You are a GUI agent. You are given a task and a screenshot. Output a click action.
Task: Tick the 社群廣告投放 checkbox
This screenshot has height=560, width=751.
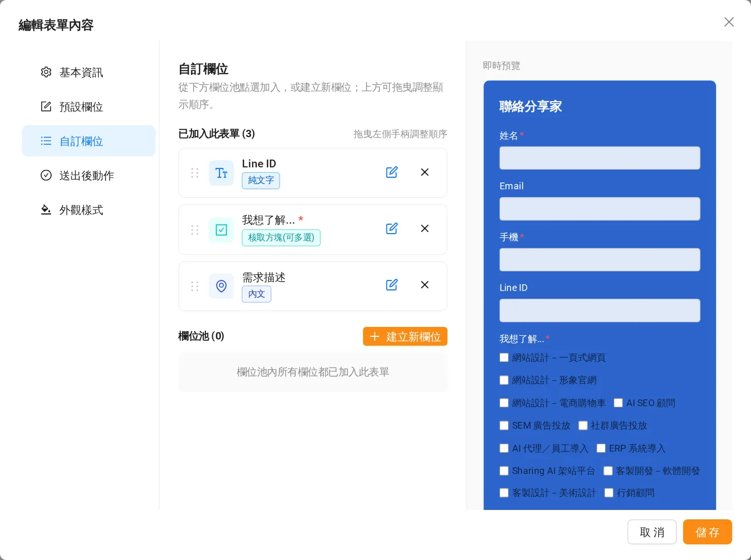pos(583,425)
